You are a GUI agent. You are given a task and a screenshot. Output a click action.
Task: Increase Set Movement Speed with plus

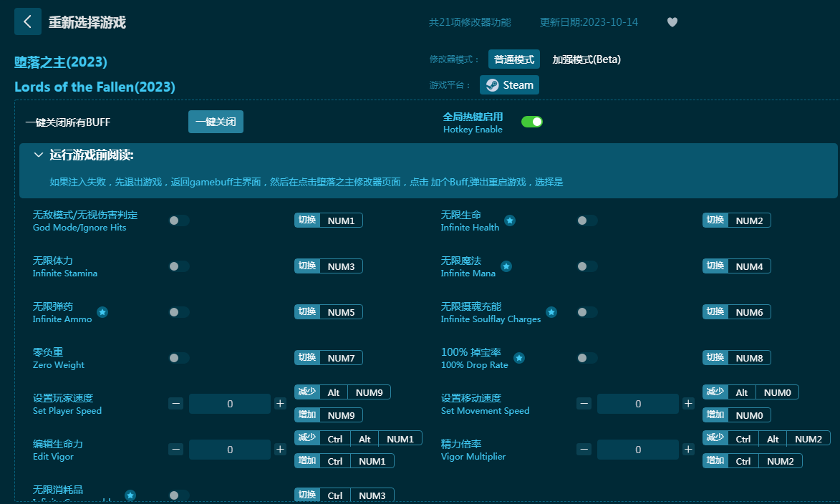[x=688, y=404]
